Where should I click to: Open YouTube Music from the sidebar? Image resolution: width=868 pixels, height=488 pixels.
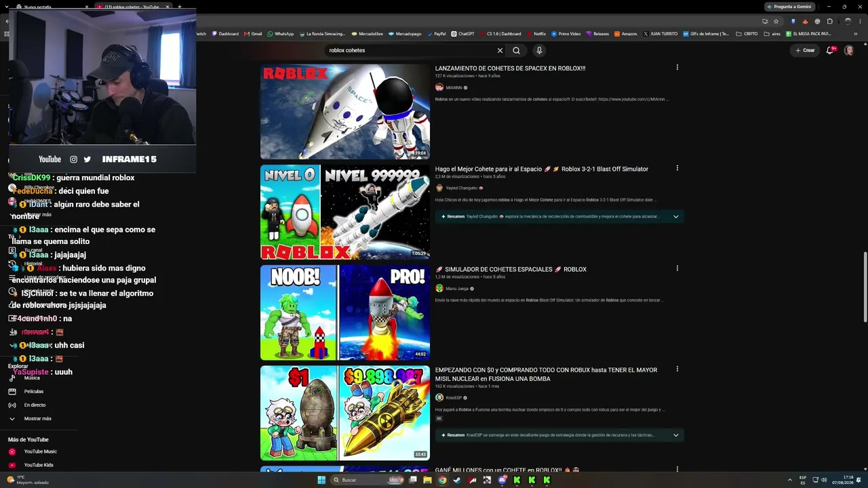(41, 451)
